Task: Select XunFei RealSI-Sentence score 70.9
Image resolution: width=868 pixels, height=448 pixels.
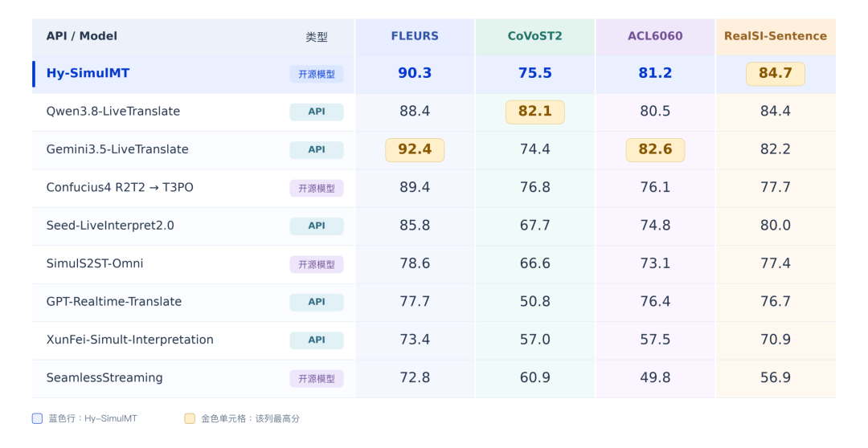Action: point(775,340)
